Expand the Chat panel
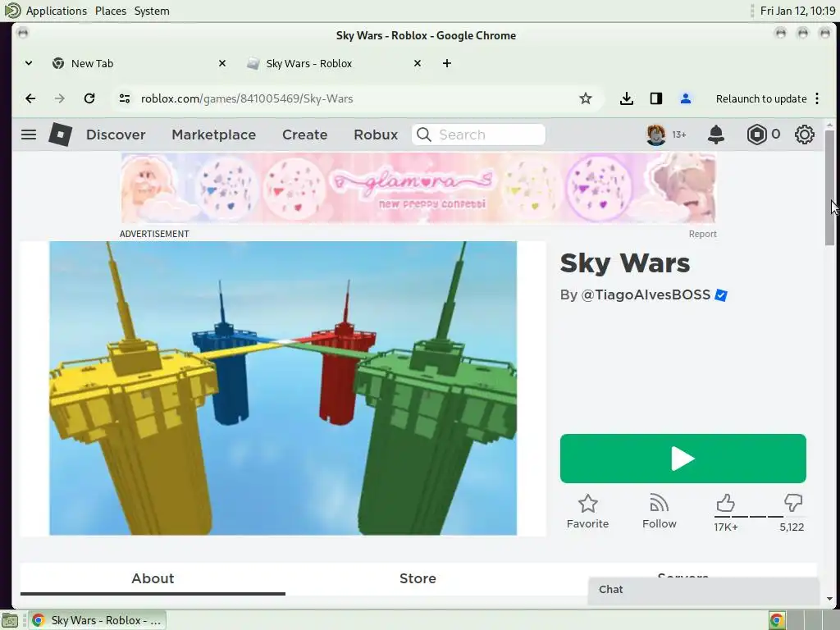The height and width of the screenshot is (630, 840). tap(703, 589)
